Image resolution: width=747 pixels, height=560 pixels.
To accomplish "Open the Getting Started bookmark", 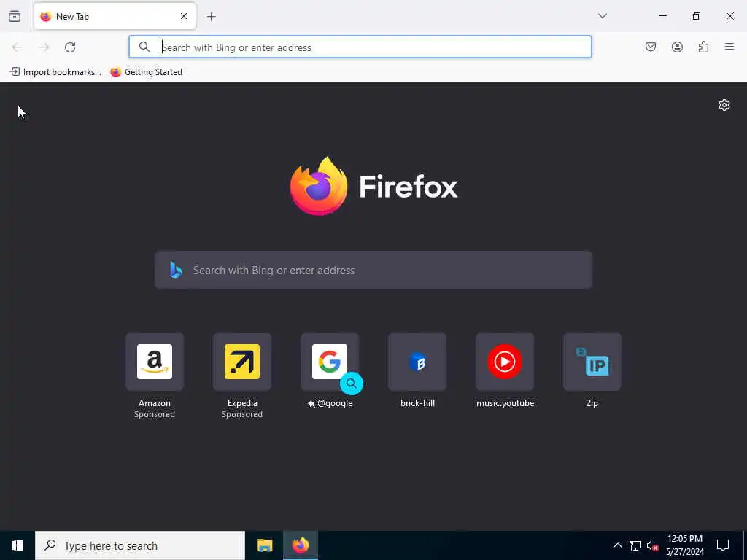I will tap(146, 72).
